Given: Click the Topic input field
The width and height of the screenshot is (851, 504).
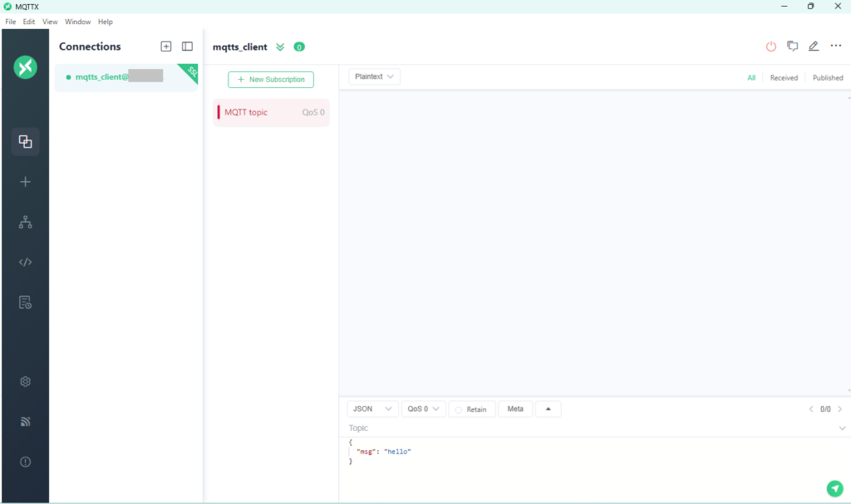Looking at the screenshot, I should [x=582, y=428].
